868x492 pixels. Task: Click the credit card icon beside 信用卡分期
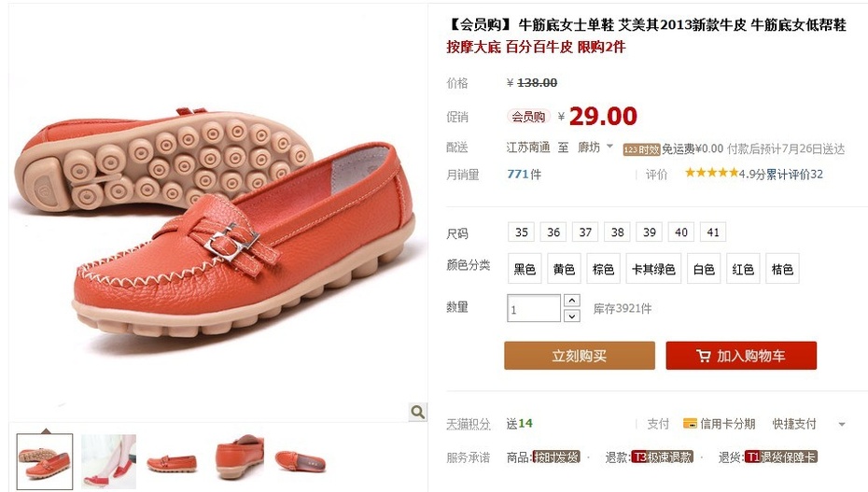[x=690, y=423]
